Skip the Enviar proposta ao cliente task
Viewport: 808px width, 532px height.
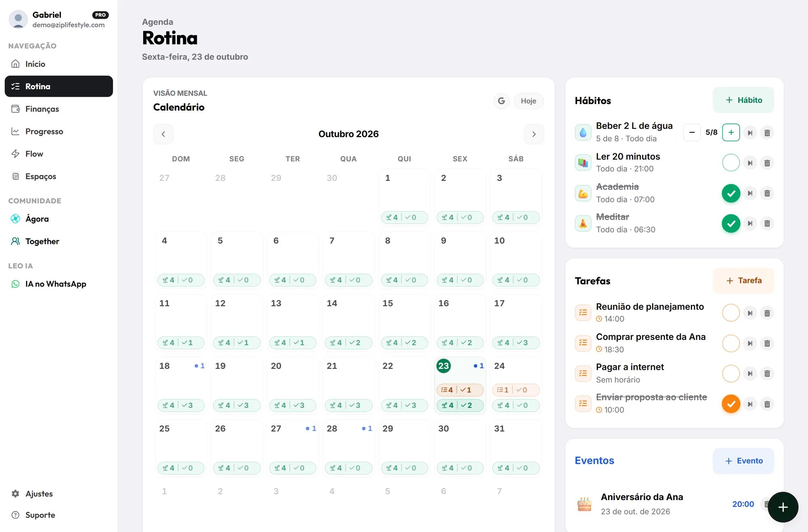tap(750, 404)
